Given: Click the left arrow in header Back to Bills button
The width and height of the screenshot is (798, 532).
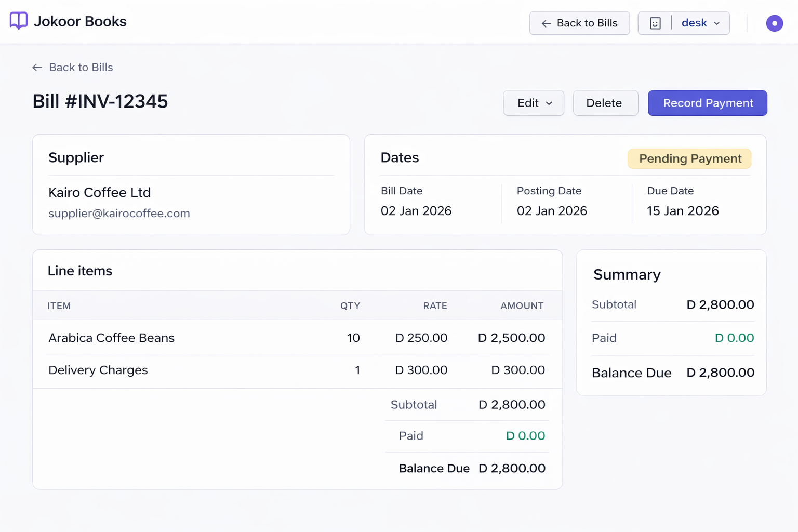Looking at the screenshot, I should 546,23.
